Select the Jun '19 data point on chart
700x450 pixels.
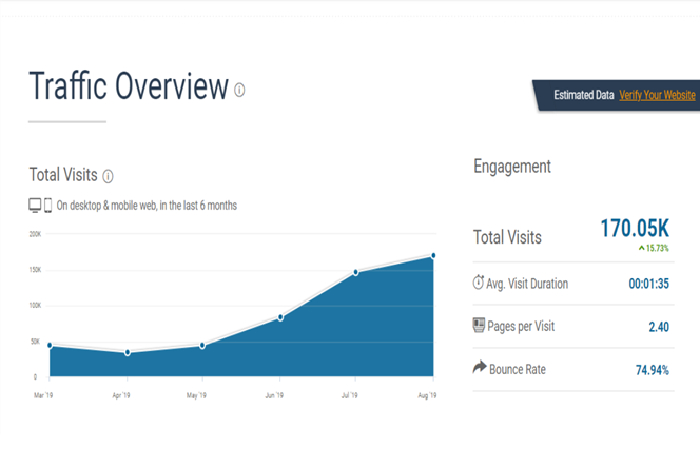tap(280, 317)
